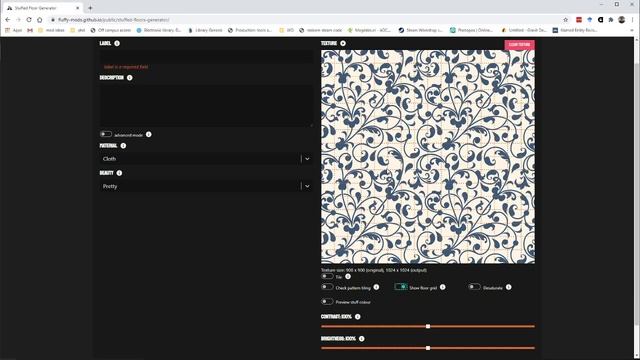The height and width of the screenshot is (360, 640).
Task: Click the Description text area
Action: pyautogui.click(x=207, y=106)
